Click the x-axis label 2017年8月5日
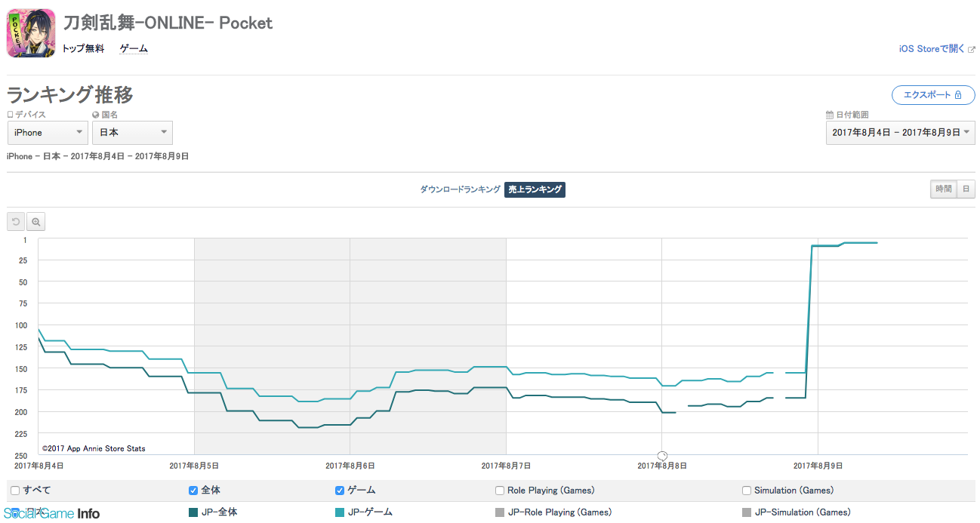The width and height of the screenshot is (980, 523). click(194, 466)
